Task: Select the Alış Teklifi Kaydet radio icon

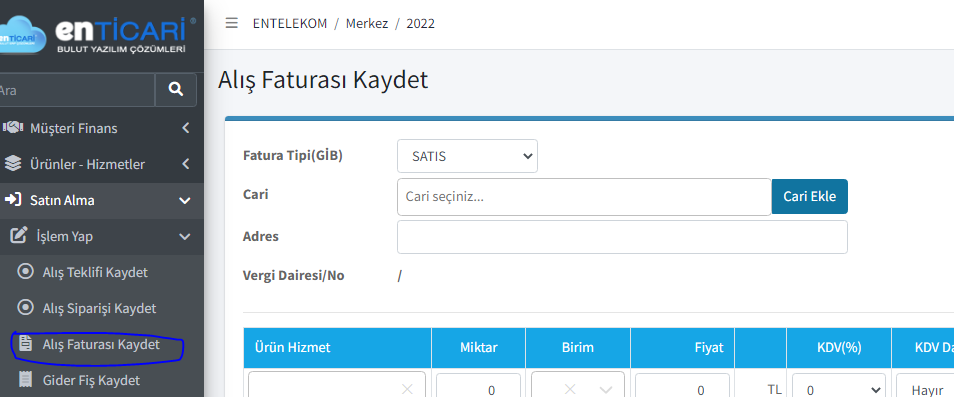Action: [x=26, y=272]
